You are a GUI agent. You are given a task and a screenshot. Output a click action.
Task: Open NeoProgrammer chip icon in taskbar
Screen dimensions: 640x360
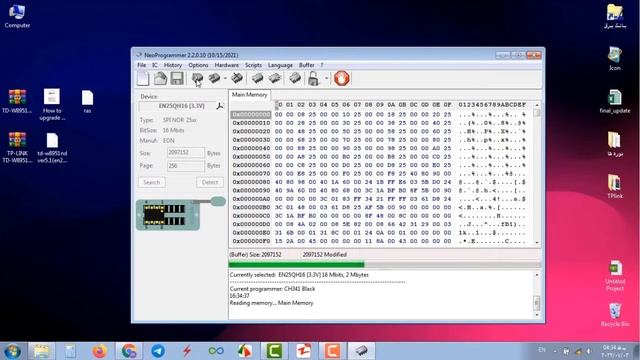[361, 351]
